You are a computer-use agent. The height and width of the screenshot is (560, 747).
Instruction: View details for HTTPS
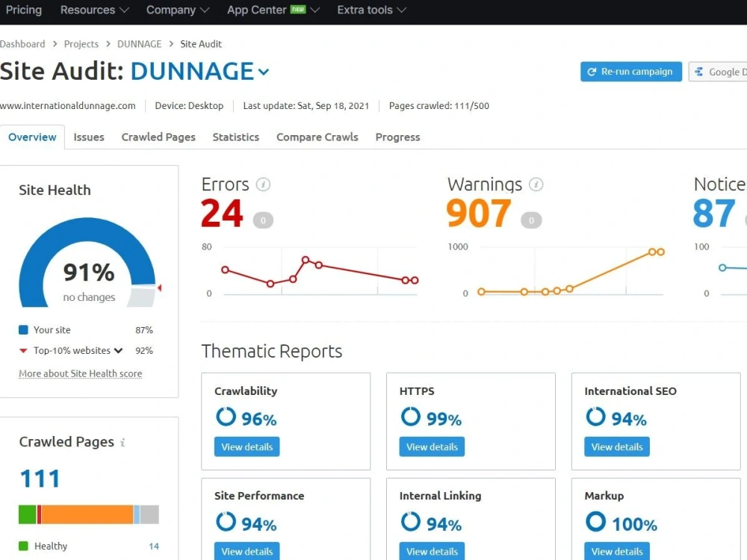click(432, 447)
